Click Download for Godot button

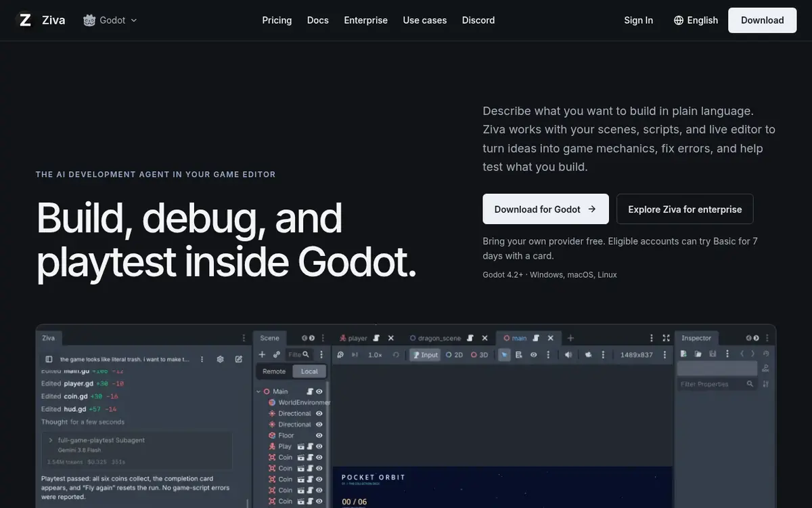[x=545, y=209]
